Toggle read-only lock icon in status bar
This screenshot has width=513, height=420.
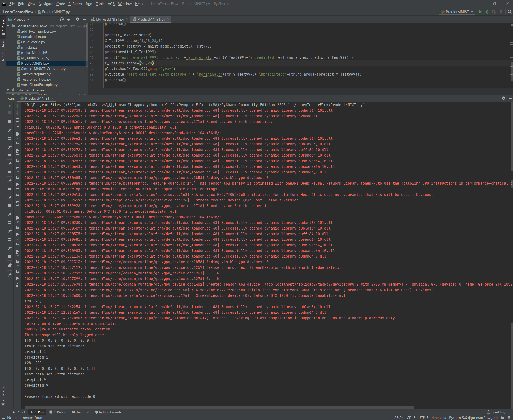[502, 418]
